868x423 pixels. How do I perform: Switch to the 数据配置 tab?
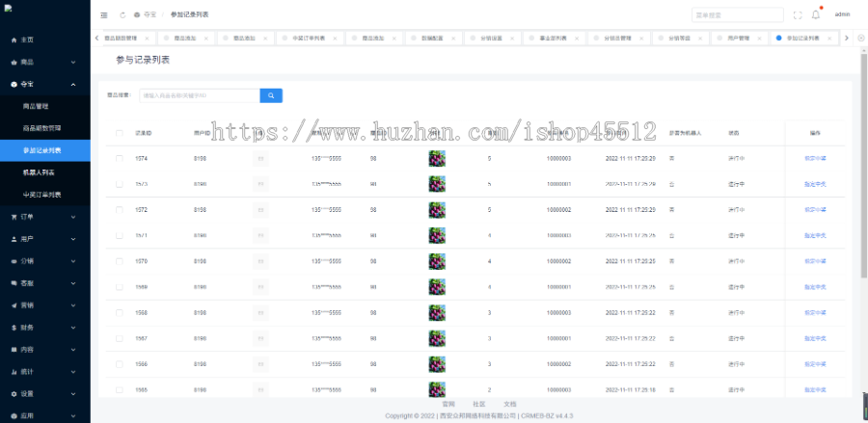tap(432, 39)
